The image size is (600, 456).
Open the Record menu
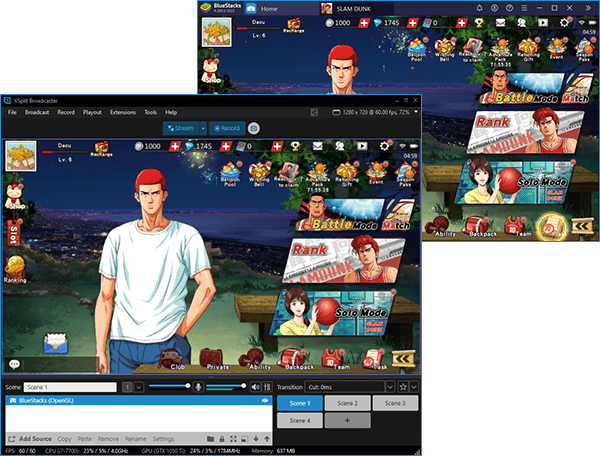pos(66,112)
